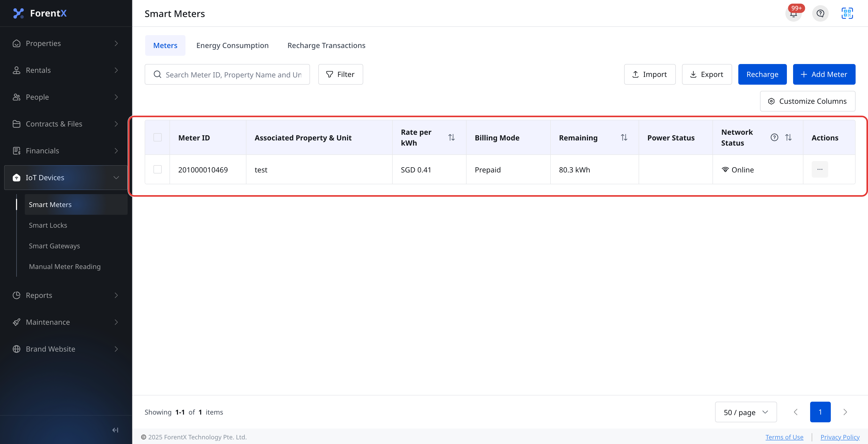The width and height of the screenshot is (868, 444).
Task: Expand the Financials menu
Action: 66,150
